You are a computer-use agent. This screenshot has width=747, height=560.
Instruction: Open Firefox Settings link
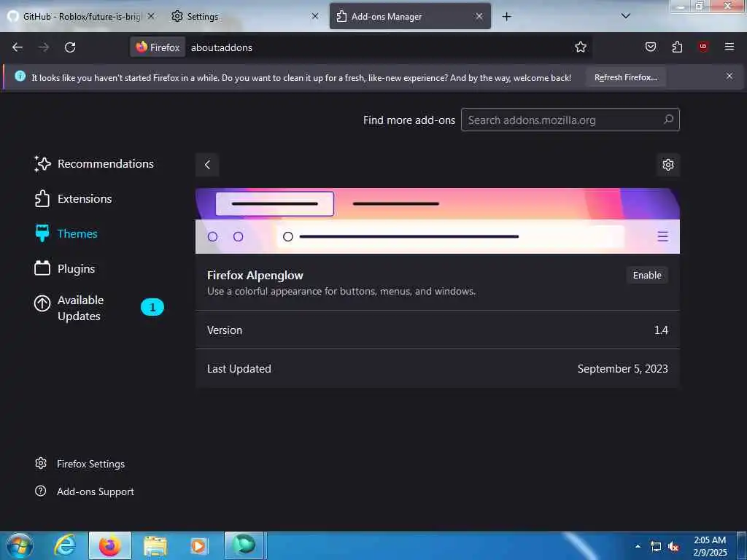click(80, 464)
